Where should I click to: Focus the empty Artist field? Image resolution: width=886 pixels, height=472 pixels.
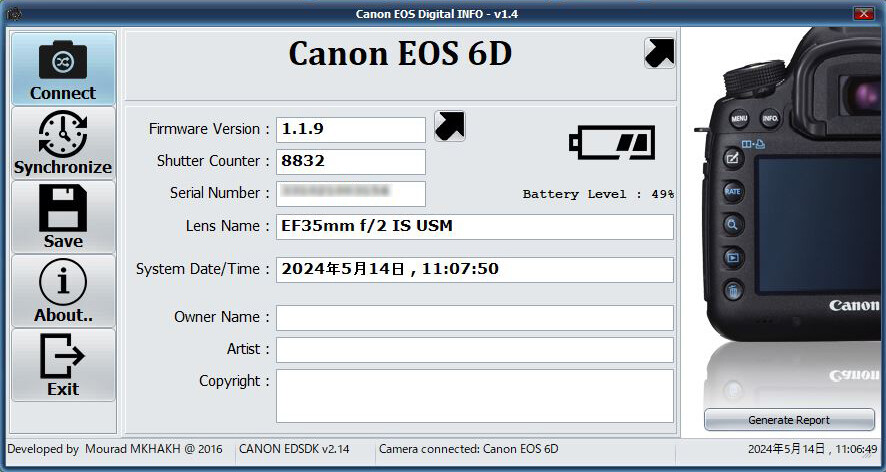(x=475, y=350)
